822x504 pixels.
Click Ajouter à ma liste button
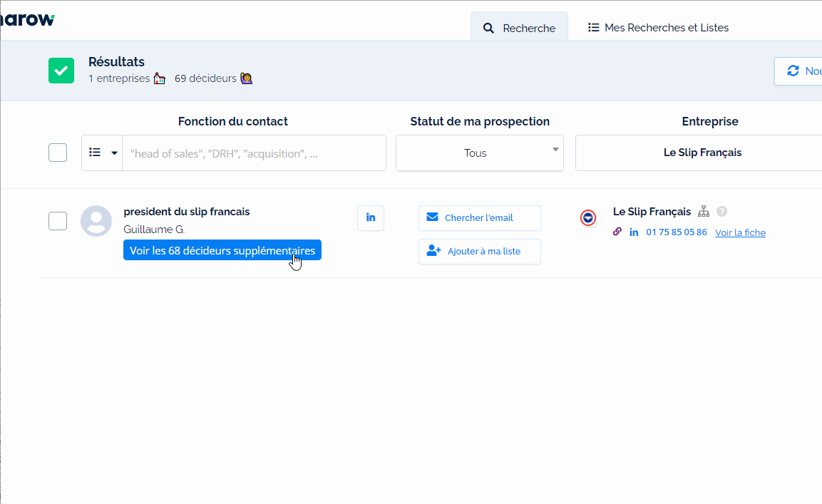click(x=480, y=251)
